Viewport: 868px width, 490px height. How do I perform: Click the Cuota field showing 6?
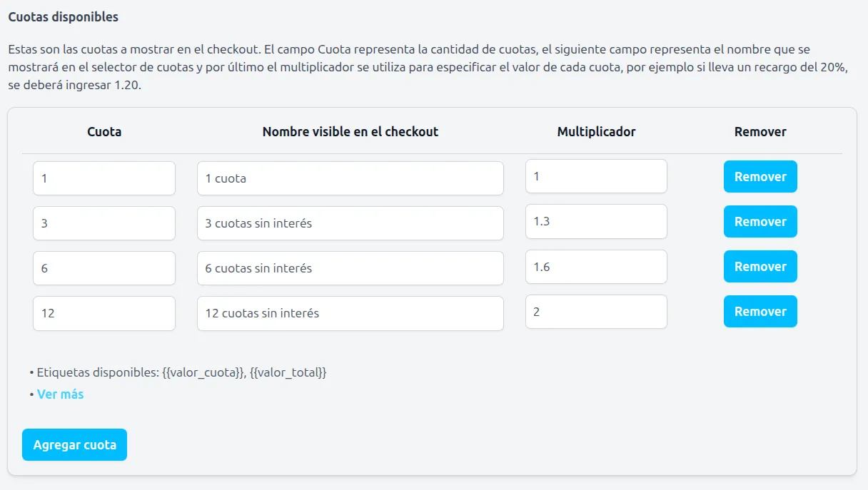104,267
